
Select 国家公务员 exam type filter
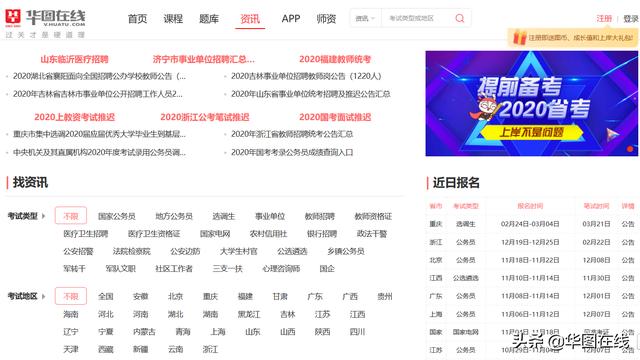pos(117,216)
